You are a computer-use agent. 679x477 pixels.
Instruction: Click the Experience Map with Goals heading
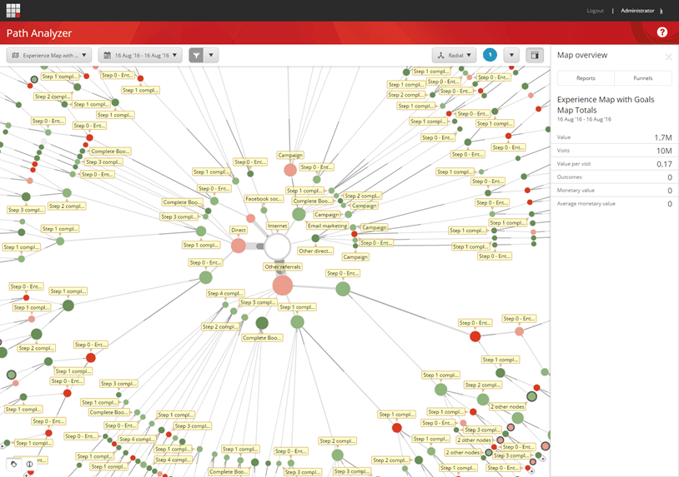605,100
